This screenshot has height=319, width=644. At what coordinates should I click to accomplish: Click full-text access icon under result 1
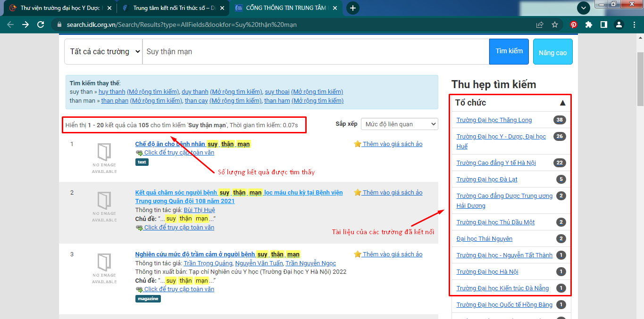139,153
